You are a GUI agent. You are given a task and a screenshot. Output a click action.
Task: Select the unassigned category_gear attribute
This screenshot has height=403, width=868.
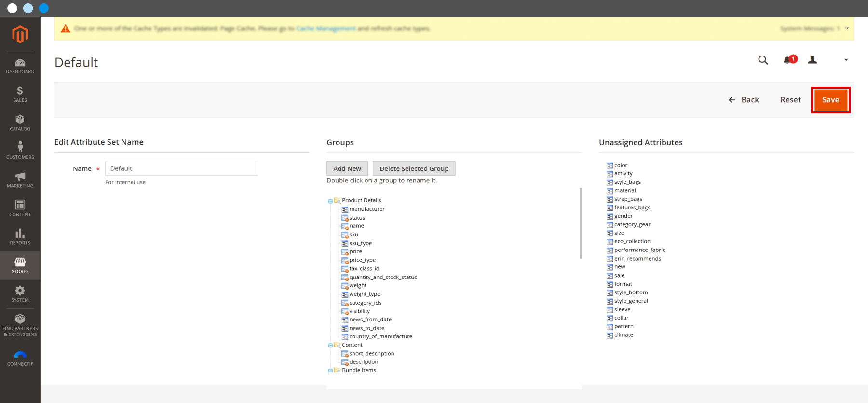pos(632,225)
